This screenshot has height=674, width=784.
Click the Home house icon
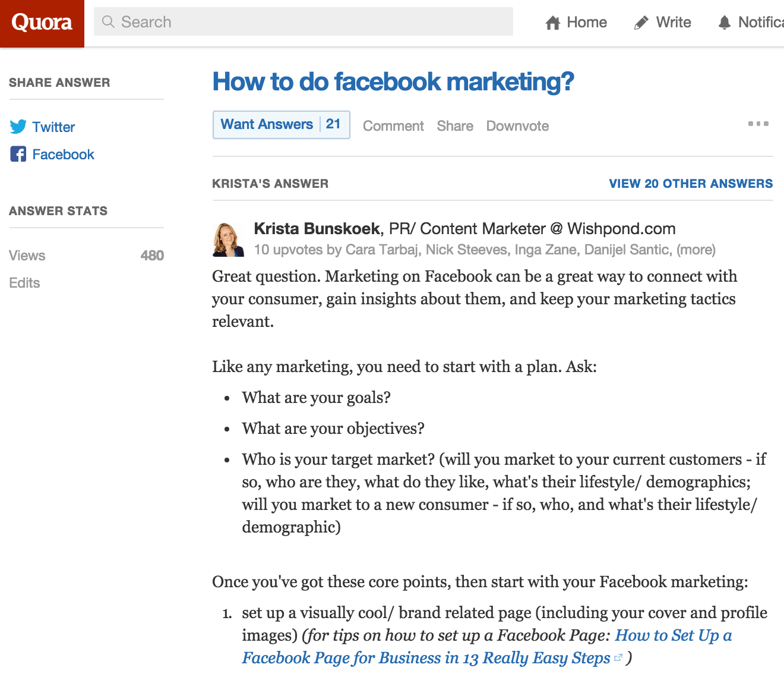(554, 21)
